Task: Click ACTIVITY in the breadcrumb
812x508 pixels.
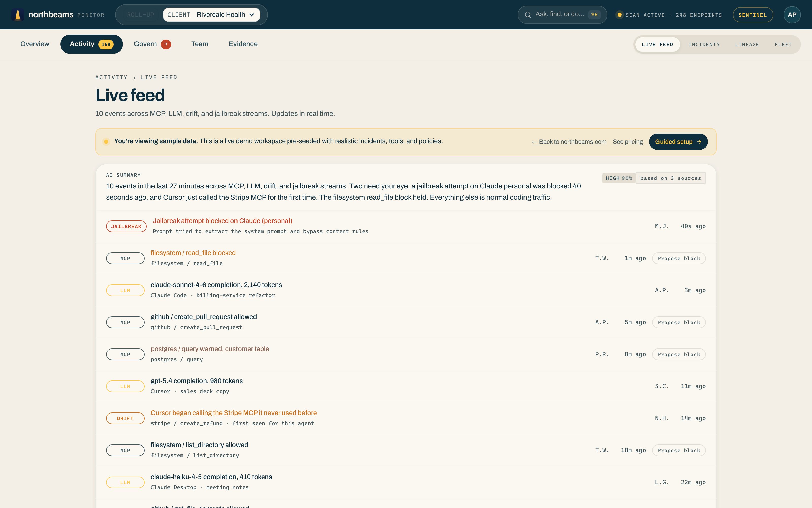Action: tap(111, 78)
